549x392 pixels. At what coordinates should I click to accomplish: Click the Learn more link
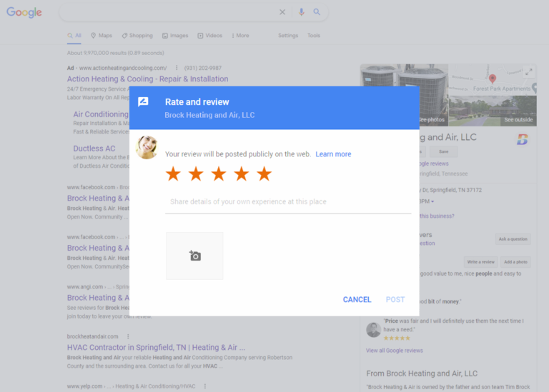coord(333,154)
